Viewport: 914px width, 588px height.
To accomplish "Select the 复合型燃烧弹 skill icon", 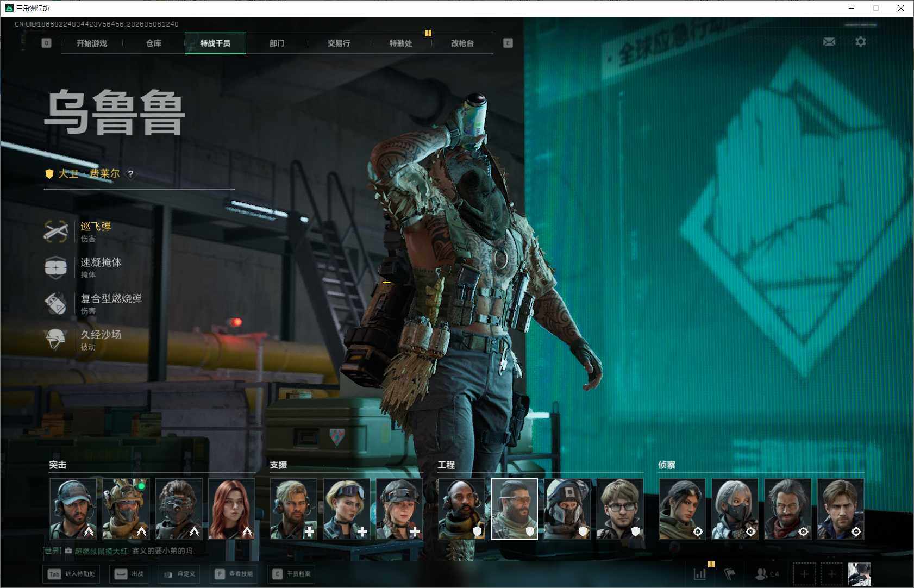I will coord(56,303).
